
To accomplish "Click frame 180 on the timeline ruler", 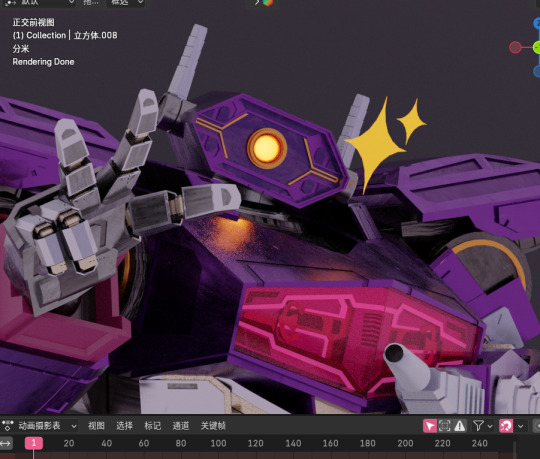I will pyautogui.click(x=367, y=443).
